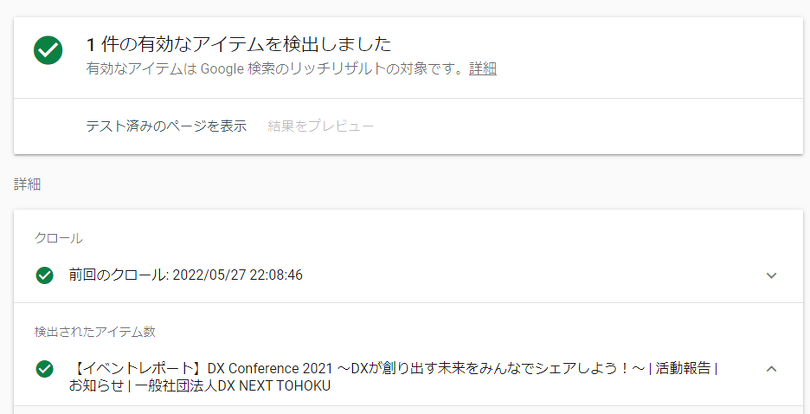
Task: Click the green check beside the イベントレポート item
Action: click(x=44, y=369)
